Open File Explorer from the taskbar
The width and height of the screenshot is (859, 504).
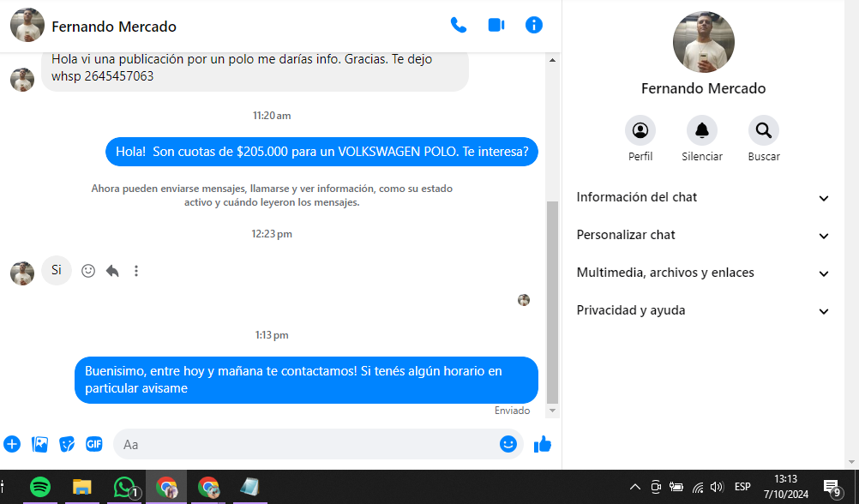pyautogui.click(x=82, y=487)
